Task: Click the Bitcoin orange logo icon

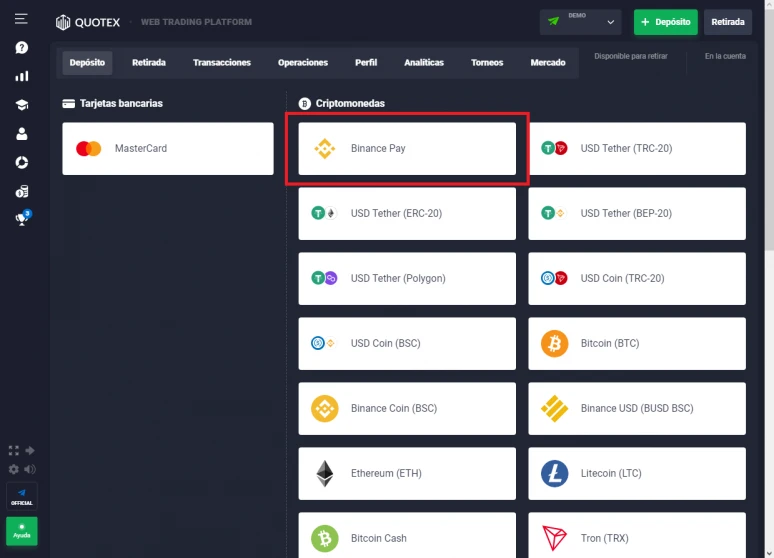Action: [554, 343]
